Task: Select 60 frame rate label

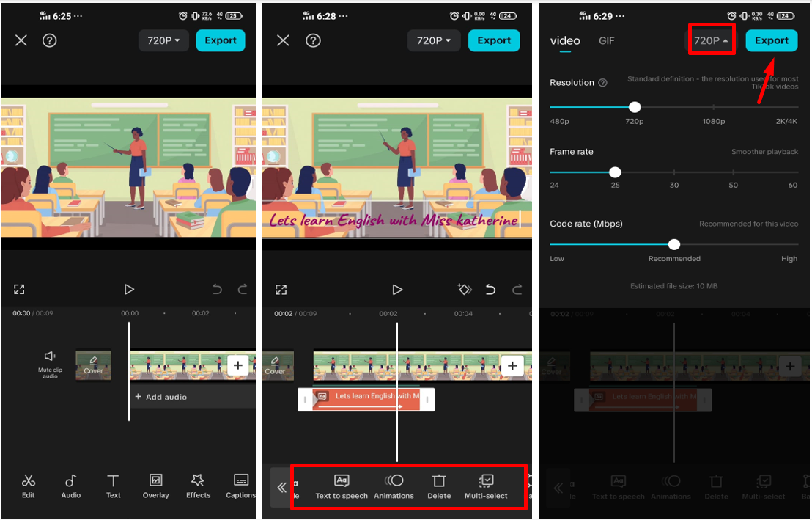Action: tap(793, 185)
